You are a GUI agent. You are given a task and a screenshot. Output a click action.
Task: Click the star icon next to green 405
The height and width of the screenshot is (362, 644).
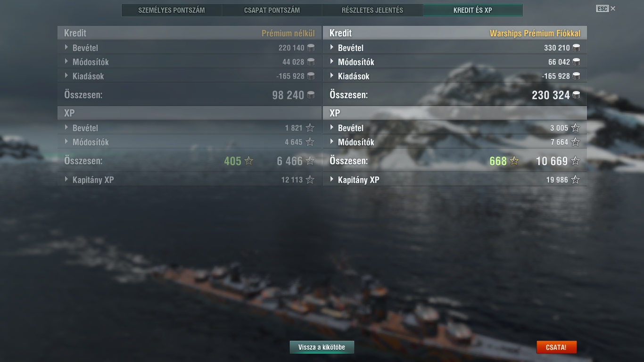(x=249, y=161)
